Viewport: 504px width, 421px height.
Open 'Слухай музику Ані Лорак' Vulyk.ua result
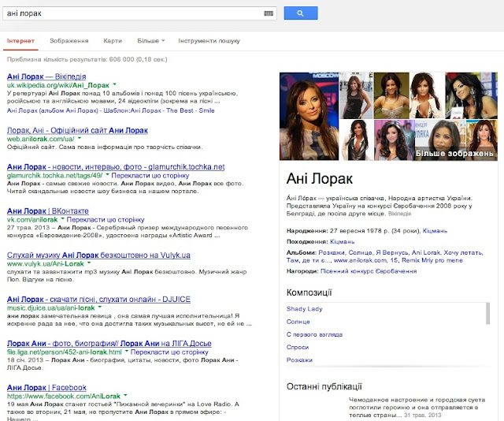tap(98, 255)
